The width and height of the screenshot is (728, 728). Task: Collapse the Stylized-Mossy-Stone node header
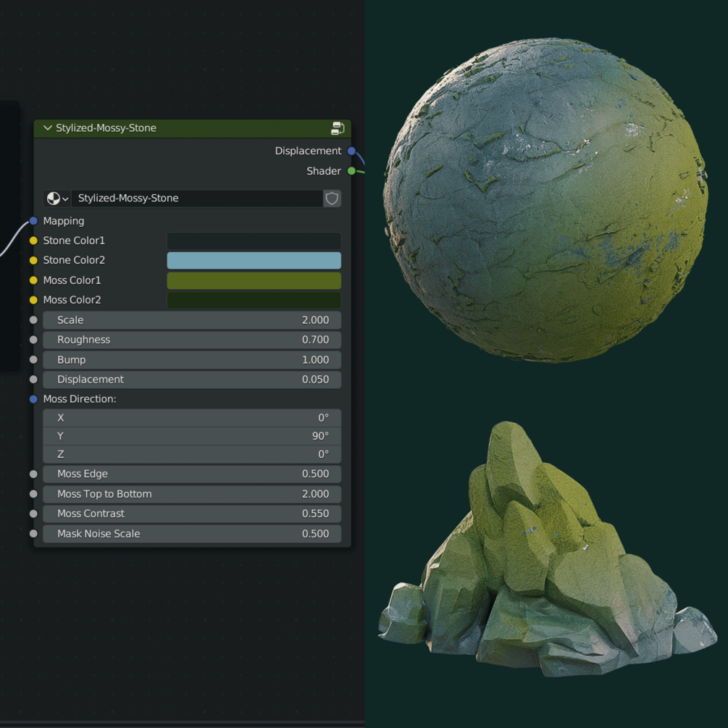click(47, 128)
